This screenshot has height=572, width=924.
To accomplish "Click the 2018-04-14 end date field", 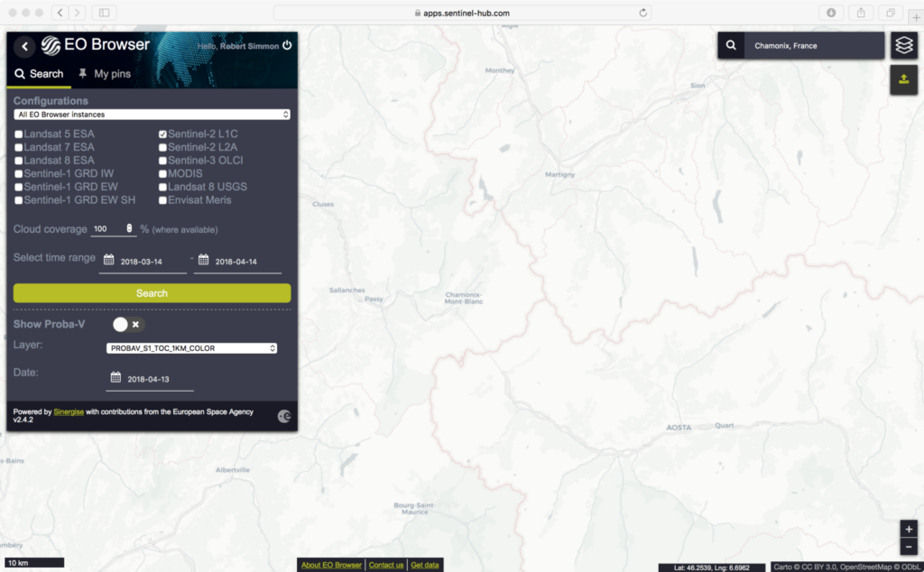I will coord(237,262).
